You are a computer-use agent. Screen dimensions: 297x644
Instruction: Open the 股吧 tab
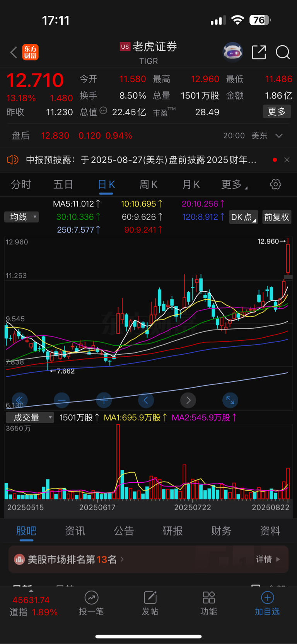click(26, 531)
